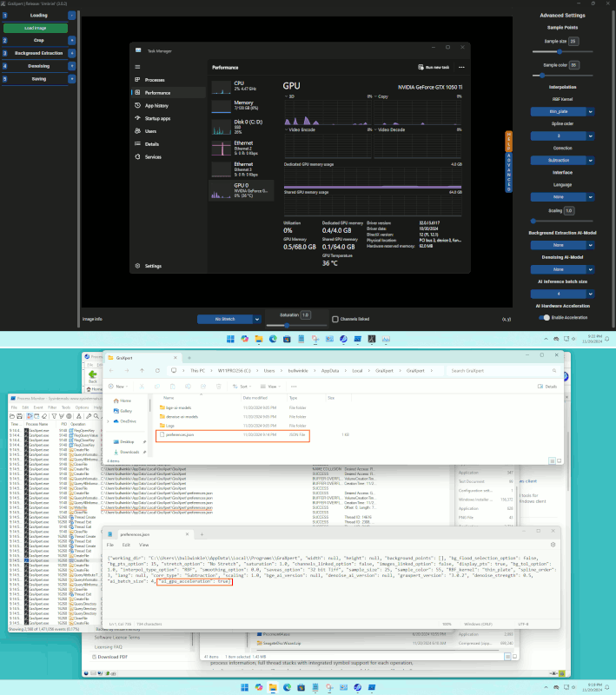The width and height of the screenshot is (616, 695).
Task: Click Explorer New button
Action: coord(117,387)
